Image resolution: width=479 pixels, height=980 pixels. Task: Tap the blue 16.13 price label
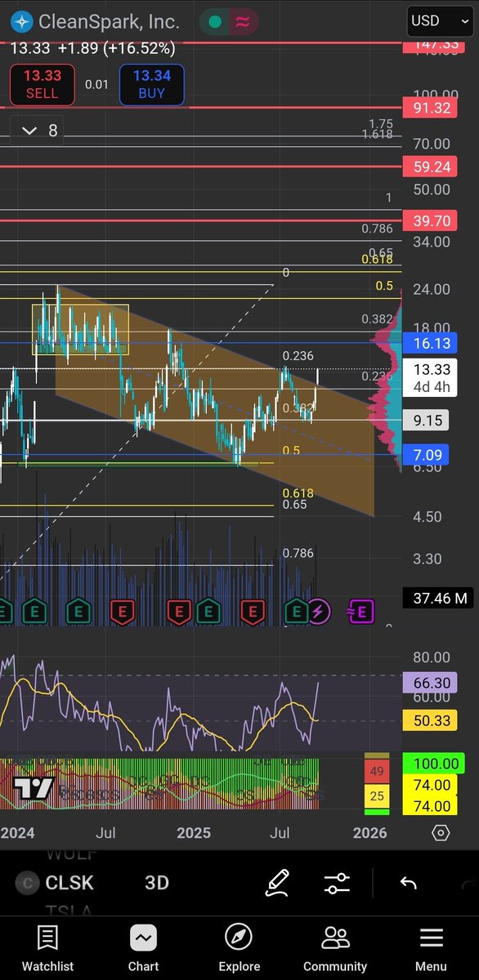click(432, 344)
